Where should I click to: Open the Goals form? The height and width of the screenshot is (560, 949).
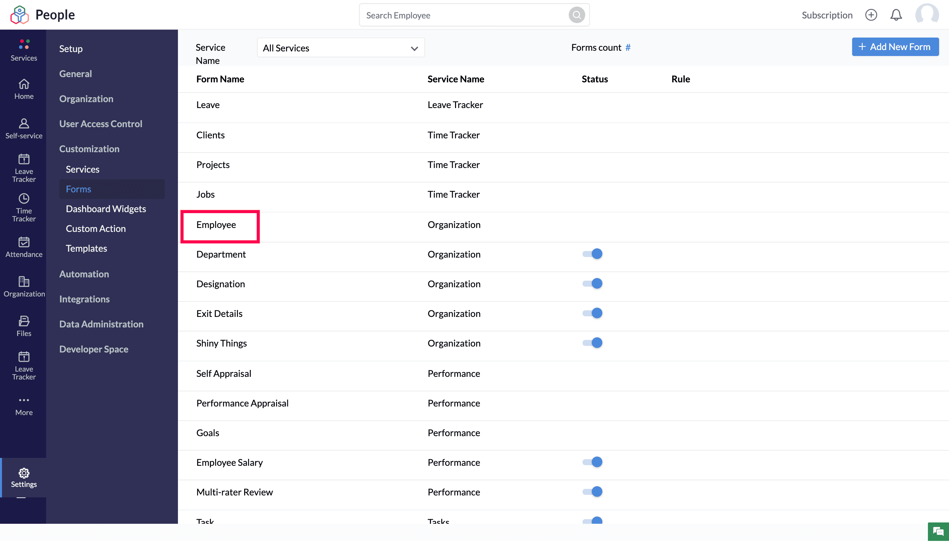click(x=207, y=433)
